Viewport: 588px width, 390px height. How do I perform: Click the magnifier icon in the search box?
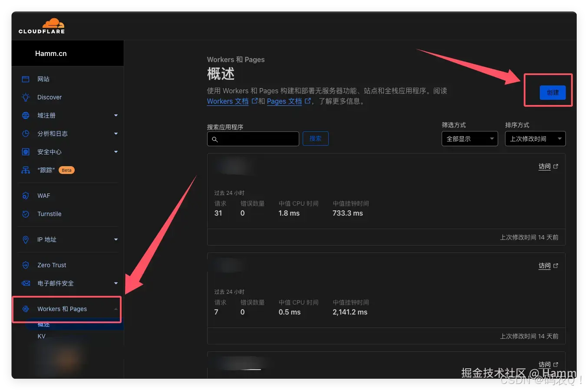coord(215,139)
